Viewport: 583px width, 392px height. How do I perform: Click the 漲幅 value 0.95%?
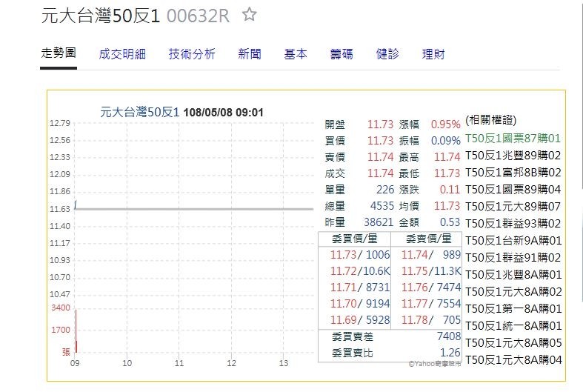point(445,124)
